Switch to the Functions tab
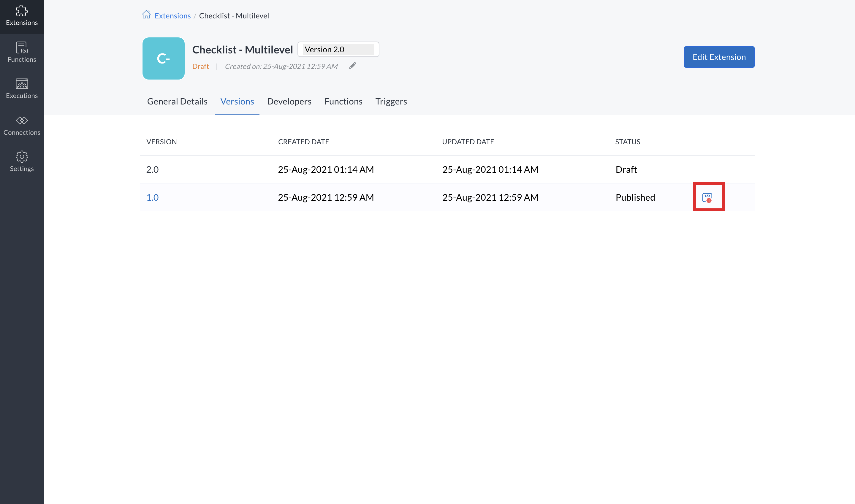The height and width of the screenshot is (504, 855). click(x=343, y=102)
